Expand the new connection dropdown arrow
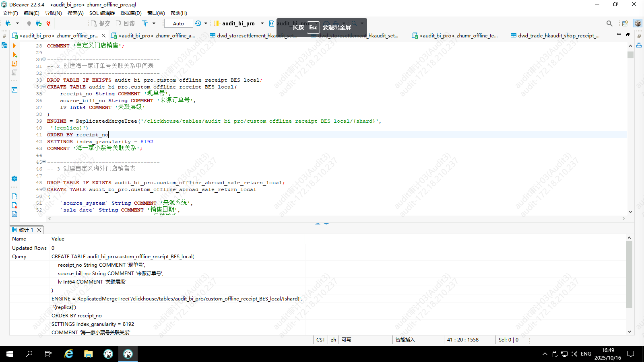This screenshot has height=362, width=644. click(17, 23)
